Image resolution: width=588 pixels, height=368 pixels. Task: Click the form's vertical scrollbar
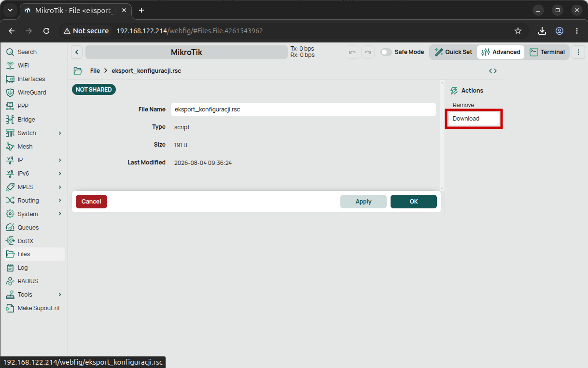tap(442, 135)
